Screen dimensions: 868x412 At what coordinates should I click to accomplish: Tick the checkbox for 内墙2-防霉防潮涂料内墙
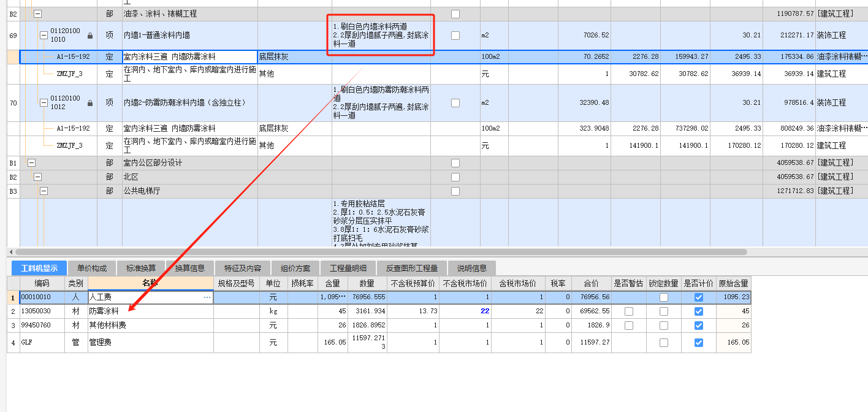(455, 103)
